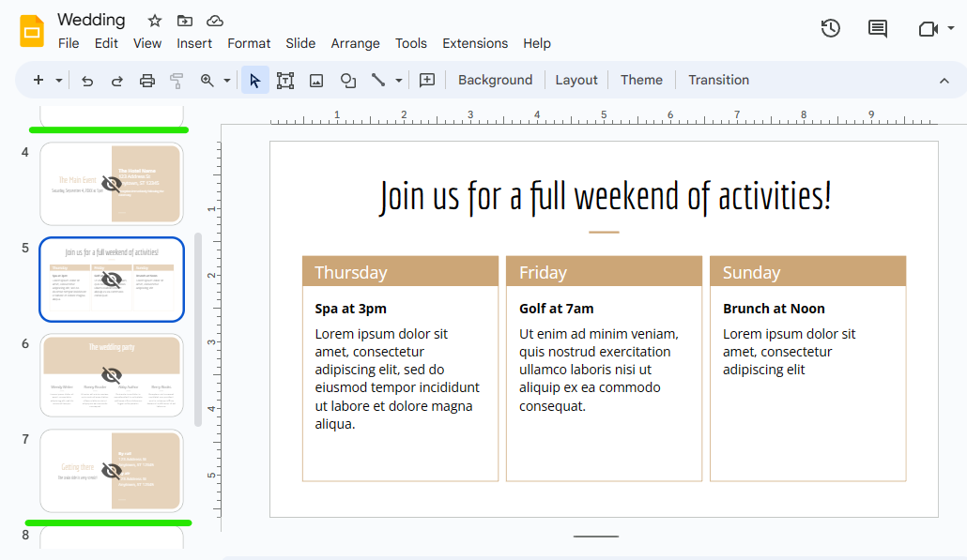Open version history clock icon
The height and width of the screenshot is (560, 967).
pyautogui.click(x=831, y=28)
